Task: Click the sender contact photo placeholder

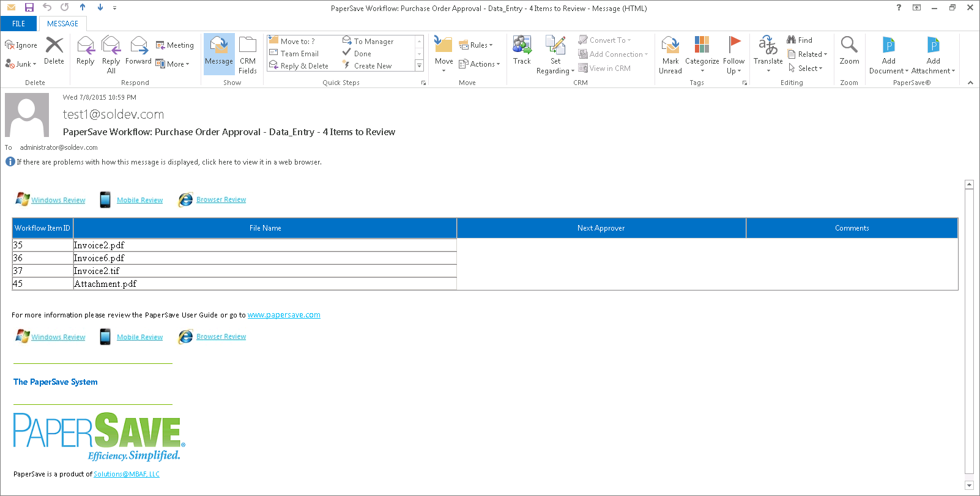Action: tap(27, 115)
